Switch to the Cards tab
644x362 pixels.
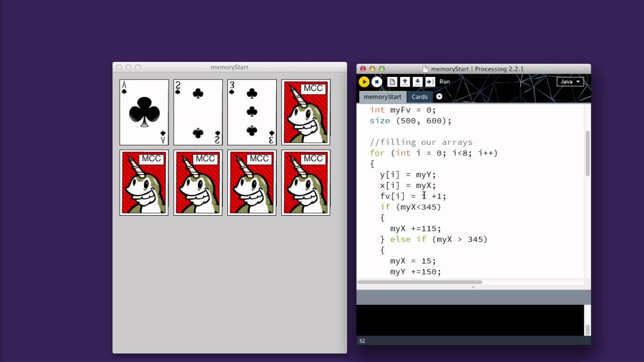click(420, 97)
